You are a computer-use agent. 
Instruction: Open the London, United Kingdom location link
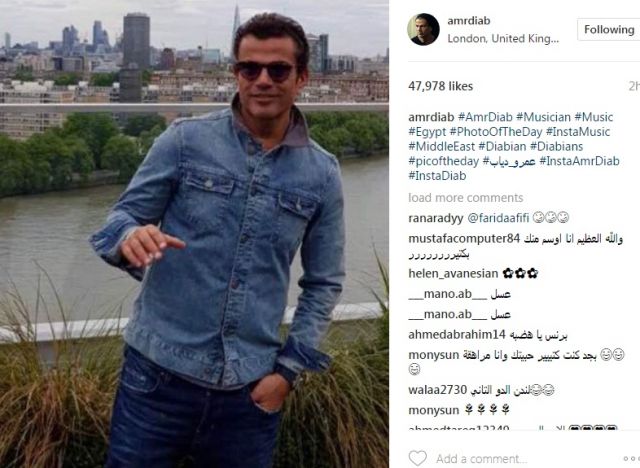503,39
